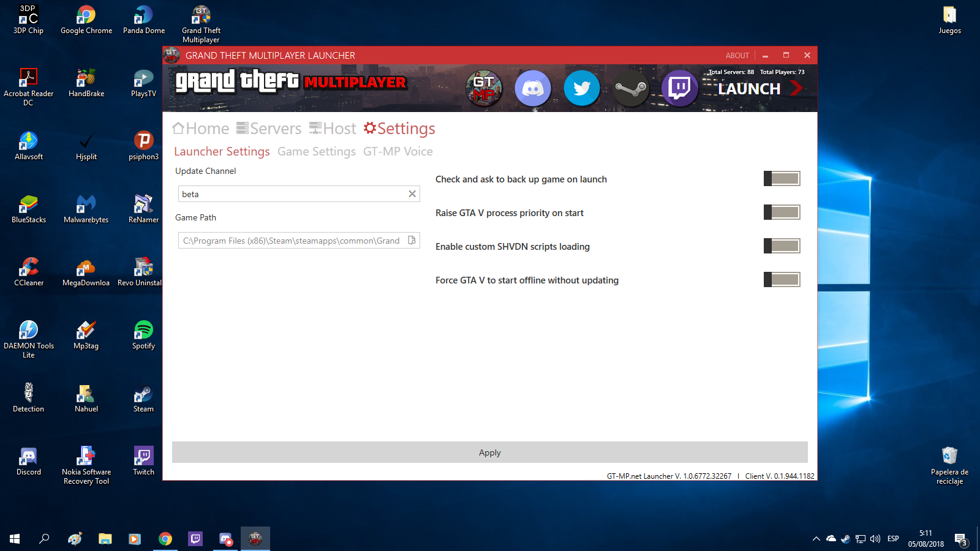Open Papelera de reciclaje recycle bin
Viewport: 980px width, 551px height.
(x=949, y=466)
